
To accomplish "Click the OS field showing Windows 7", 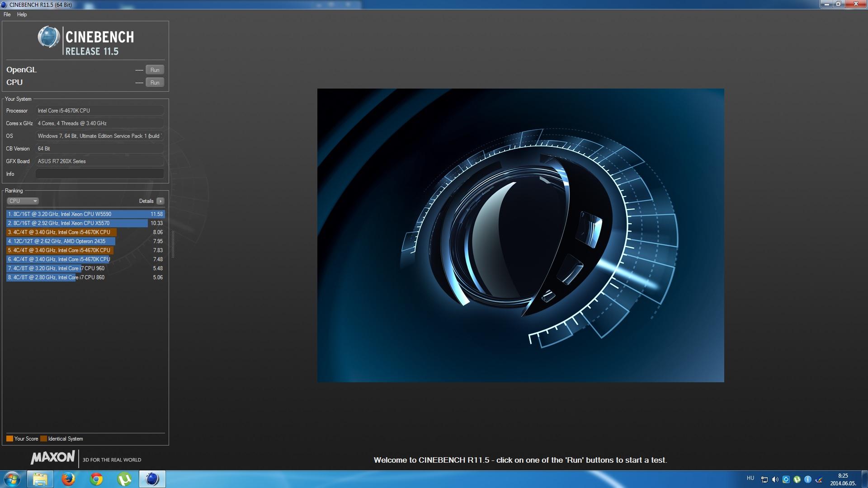I will (99, 136).
